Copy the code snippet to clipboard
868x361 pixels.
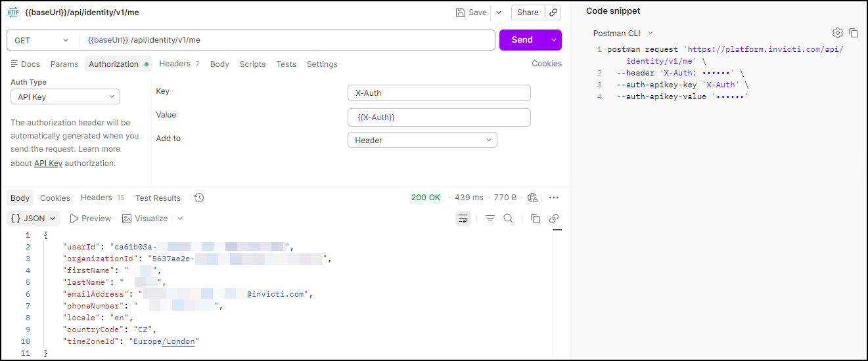point(854,33)
